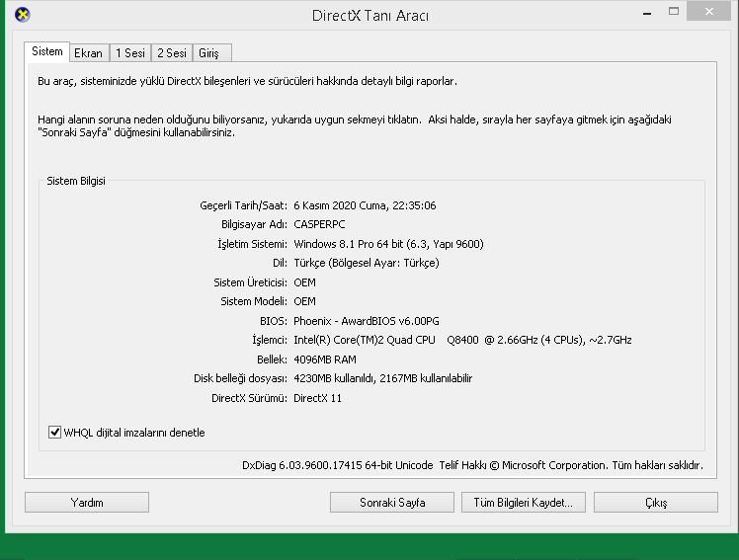Image resolution: width=739 pixels, height=560 pixels.
Task: Click the Çıkış button
Action: tap(656, 502)
